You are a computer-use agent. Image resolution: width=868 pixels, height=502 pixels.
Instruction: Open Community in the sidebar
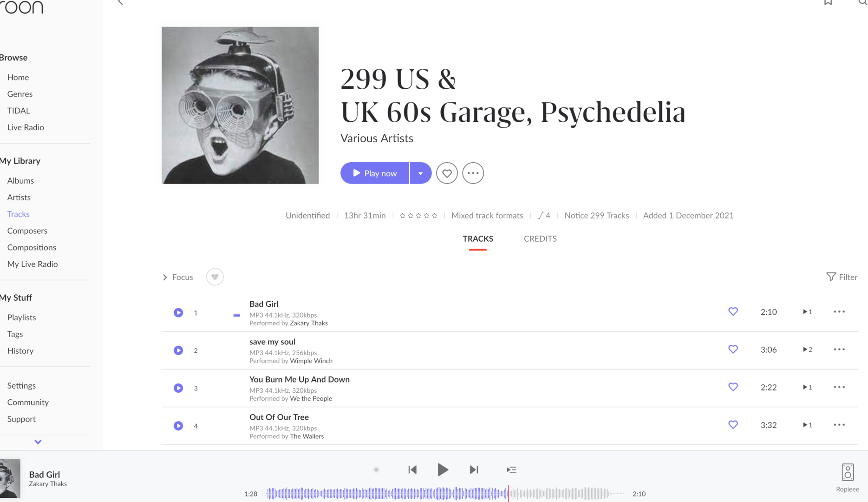(x=28, y=403)
